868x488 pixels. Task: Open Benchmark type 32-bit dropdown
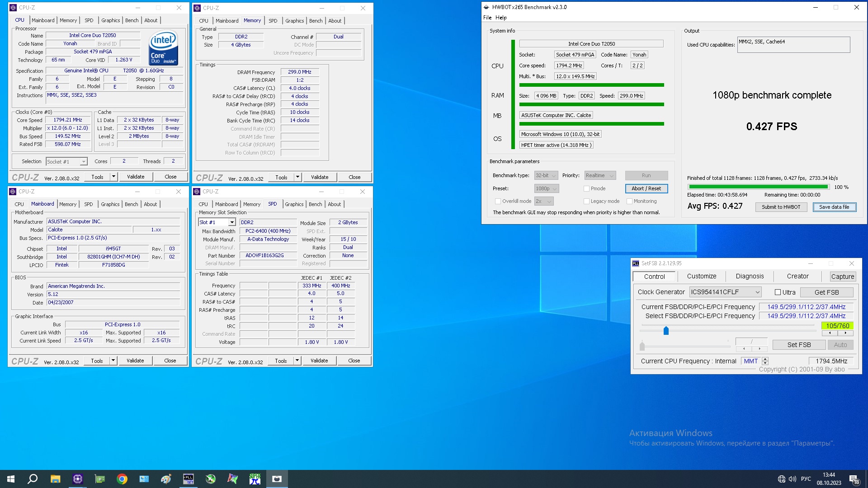pyautogui.click(x=546, y=176)
